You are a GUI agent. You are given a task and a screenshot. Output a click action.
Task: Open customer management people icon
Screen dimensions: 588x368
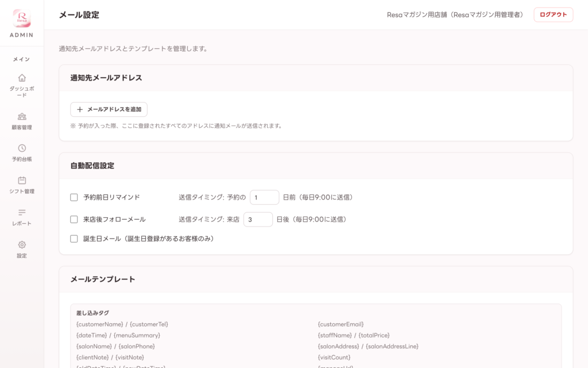[22, 116]
